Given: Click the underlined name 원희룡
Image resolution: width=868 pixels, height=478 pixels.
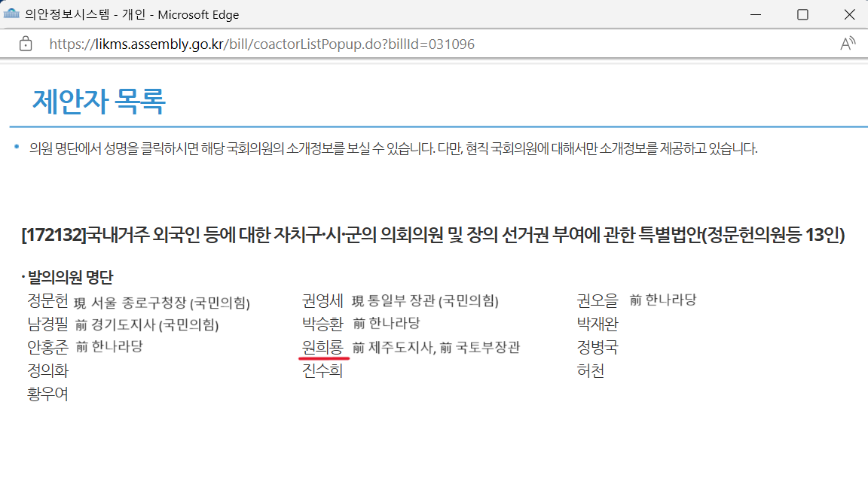Looking at the screenshot, I should coord(322,348).
